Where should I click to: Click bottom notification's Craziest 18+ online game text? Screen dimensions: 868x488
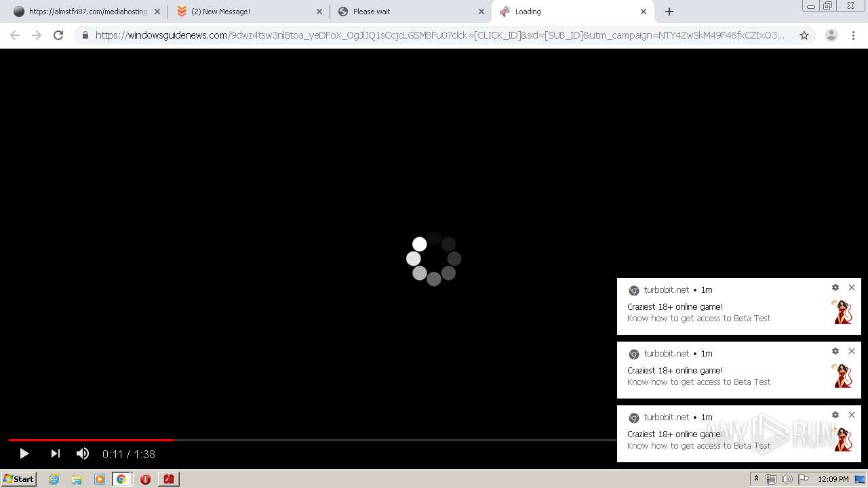click(x=675, y=434)
